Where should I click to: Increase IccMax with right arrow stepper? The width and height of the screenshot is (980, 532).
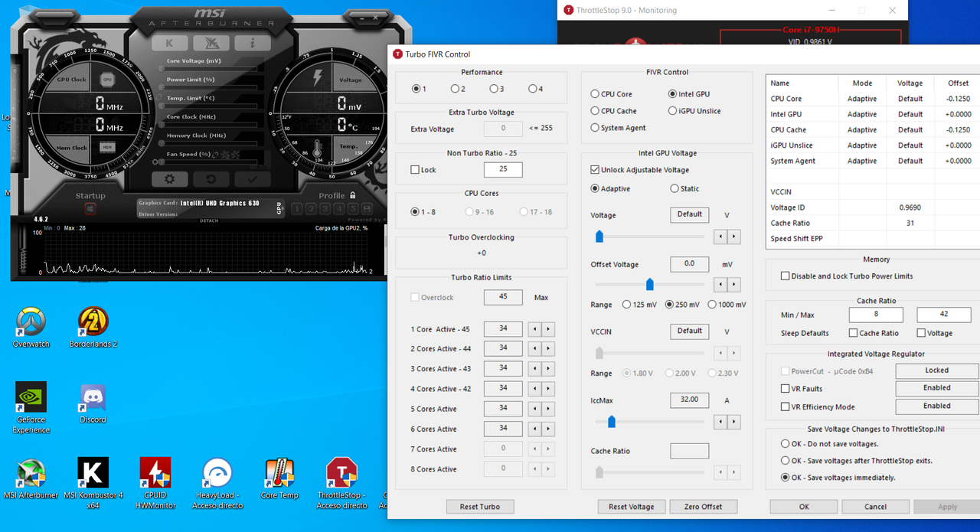(x=733, y=422)
